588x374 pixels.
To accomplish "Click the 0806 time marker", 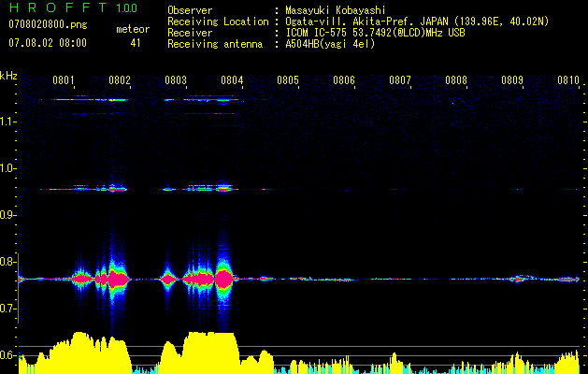I will click(344, 80).
